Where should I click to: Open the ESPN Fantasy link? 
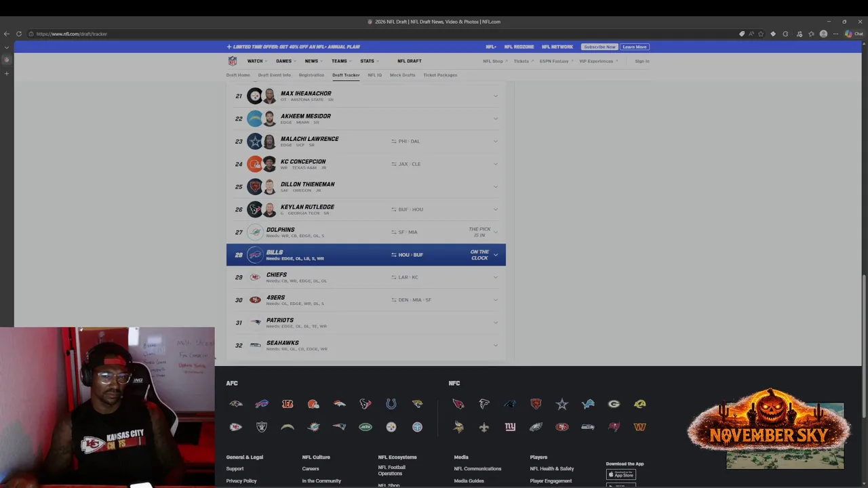555,61
